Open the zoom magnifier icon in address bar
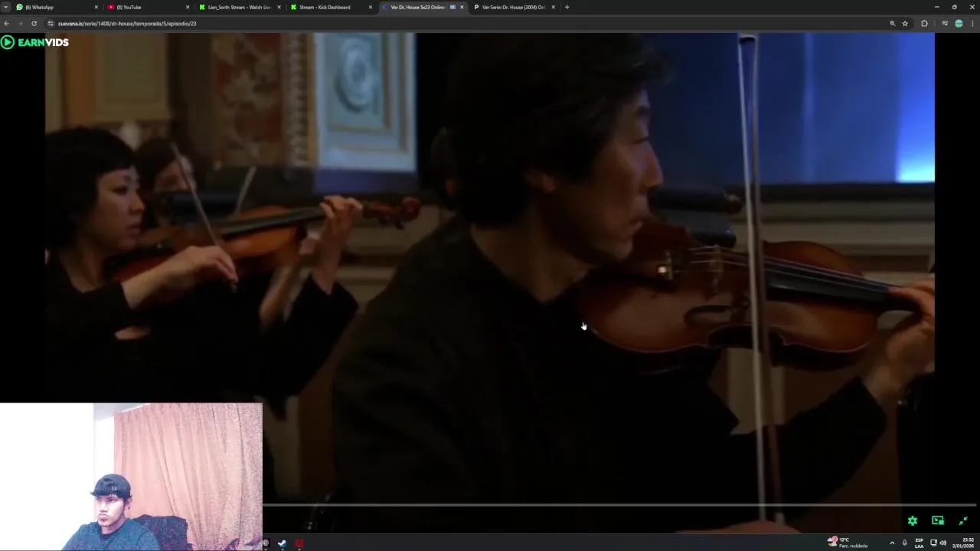This screenshot has width=980, height=551. (x=892, y=24)
